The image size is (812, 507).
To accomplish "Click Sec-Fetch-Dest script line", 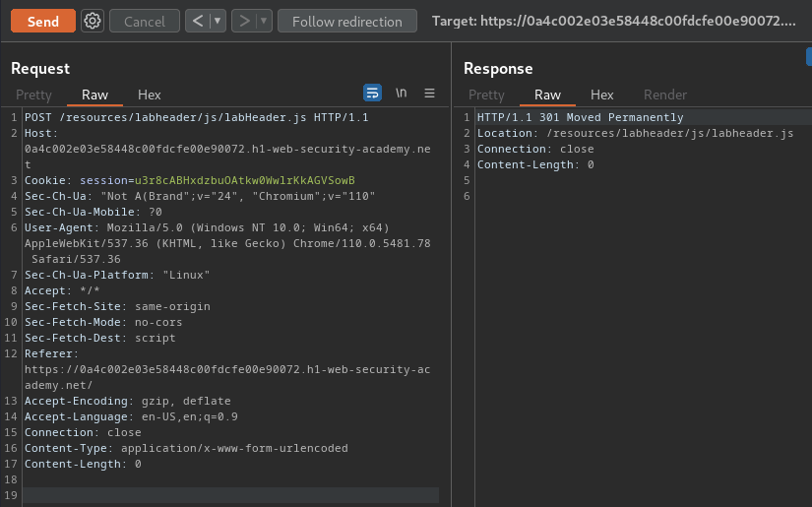I will (100, 338).
